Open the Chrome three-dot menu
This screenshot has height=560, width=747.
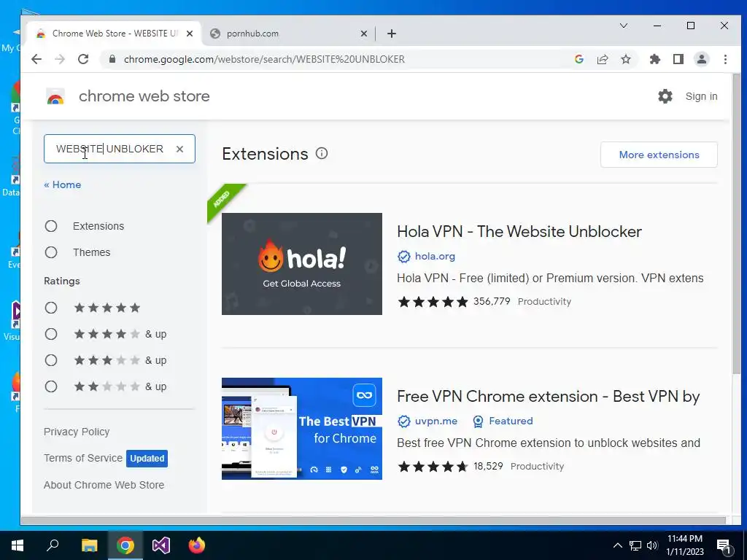(x=725, y=59)
